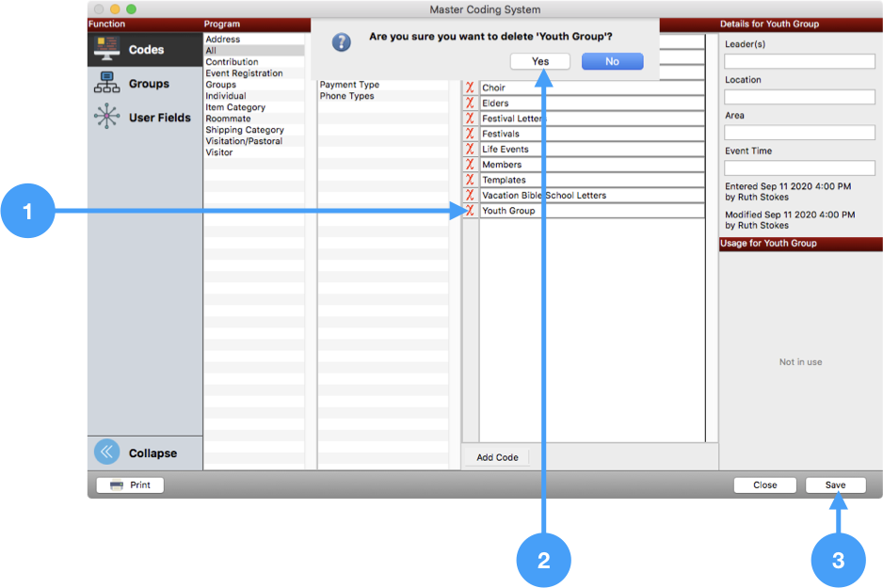The width and height of the screenshot is (883, 588).
Task: Click into the Event Time input field
Action: 799,167
